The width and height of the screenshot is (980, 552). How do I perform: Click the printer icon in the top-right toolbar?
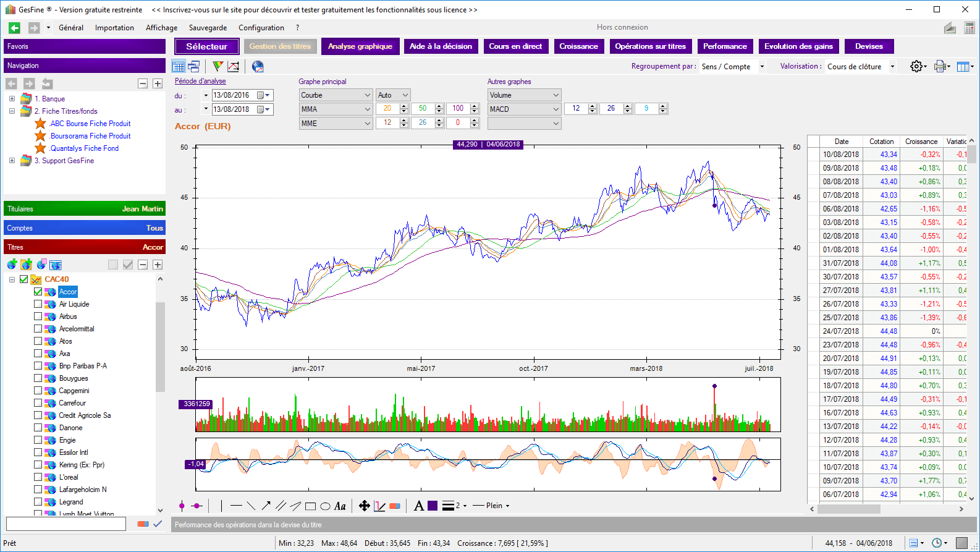940,66
